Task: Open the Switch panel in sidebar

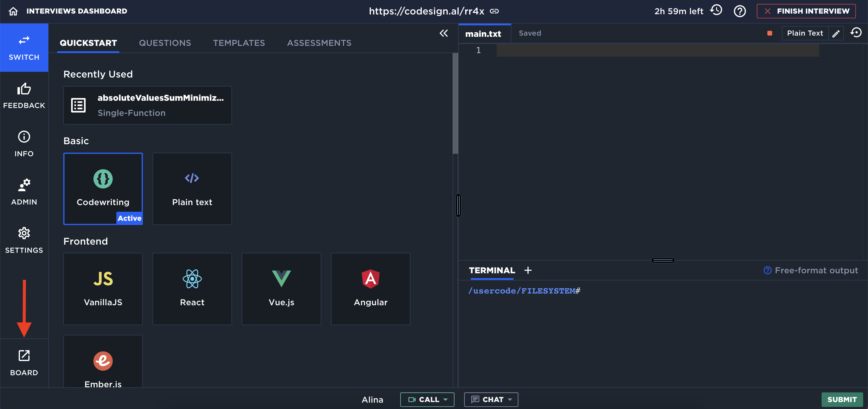Action: (24, 48)
